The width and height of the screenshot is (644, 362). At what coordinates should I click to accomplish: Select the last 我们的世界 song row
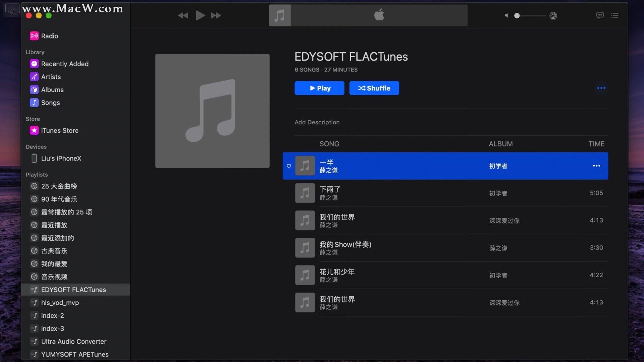point(445,303)
